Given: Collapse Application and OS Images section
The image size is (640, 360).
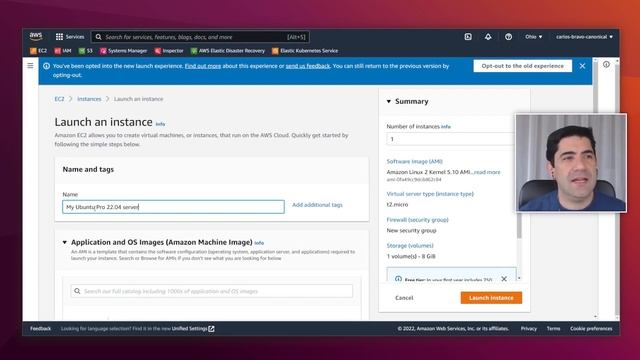Looking at the screenshot, I should point(64,242).
